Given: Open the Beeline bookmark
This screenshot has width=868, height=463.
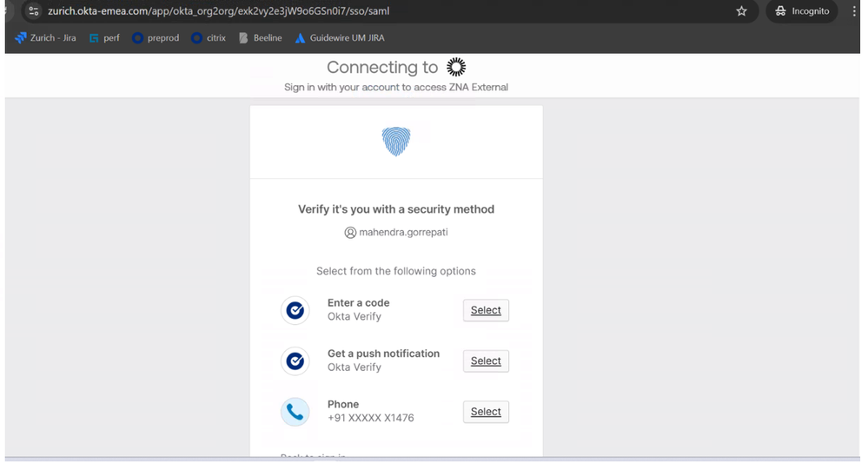Looking at the screenshot, I should tap(260, 38).
